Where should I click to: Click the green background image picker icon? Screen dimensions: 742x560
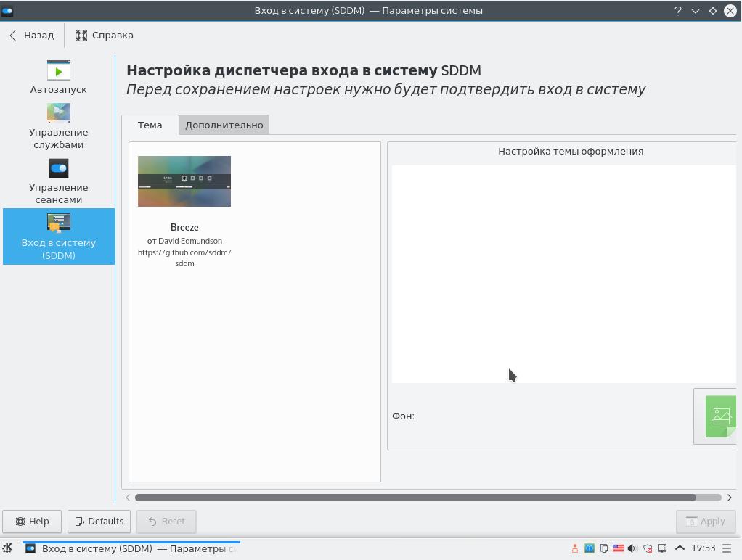(721, 416)
